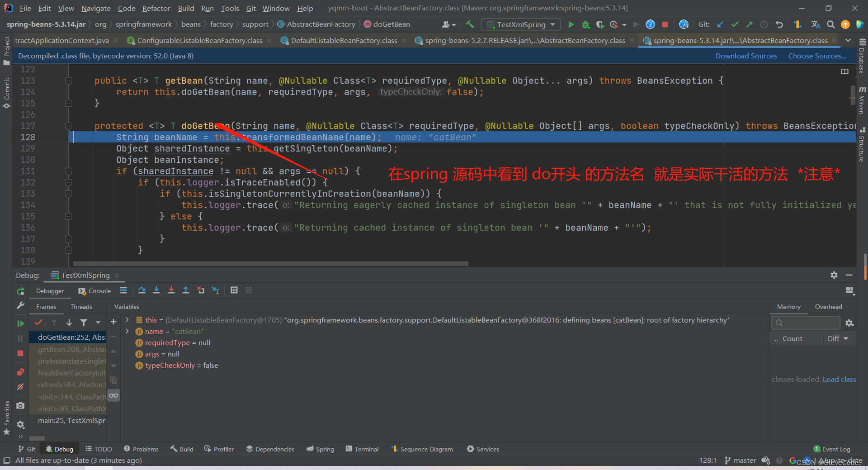Drop Frame in the debugger toolbar

(x=201, y=290)
